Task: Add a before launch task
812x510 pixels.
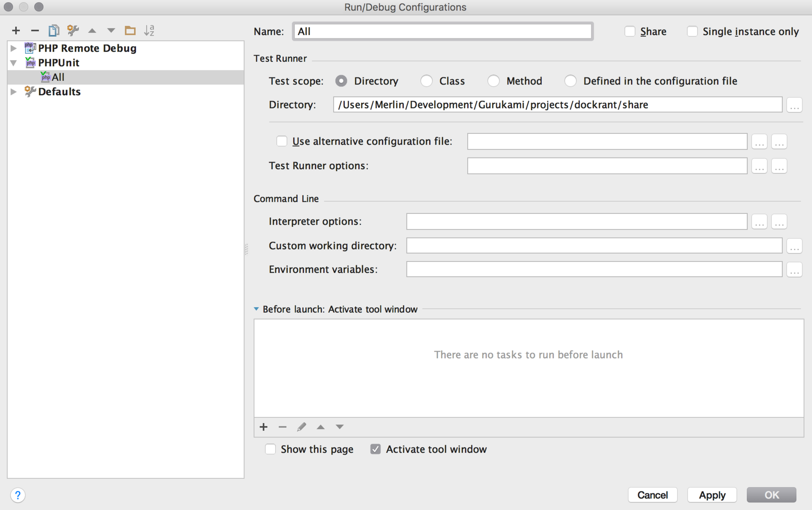Action: point(263,427)
